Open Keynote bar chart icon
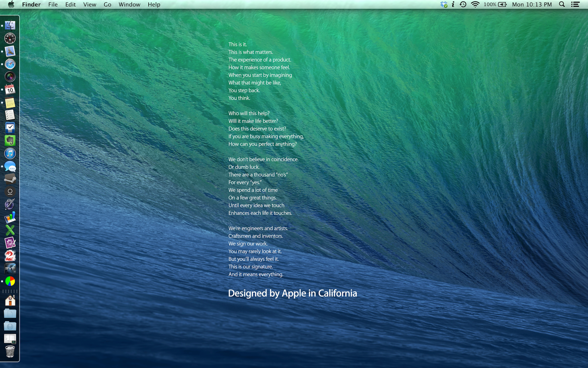Image resolution: width=588 pixels, height=368 pixels. (10, 217)
